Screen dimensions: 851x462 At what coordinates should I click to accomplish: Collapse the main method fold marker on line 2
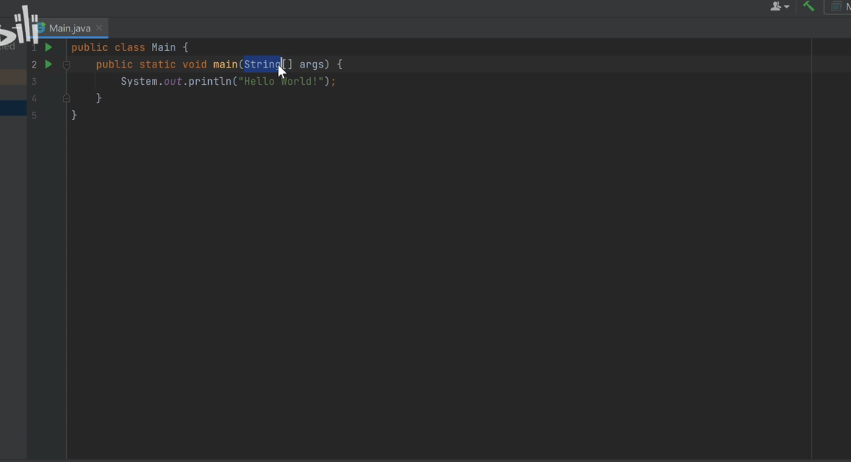66,65
